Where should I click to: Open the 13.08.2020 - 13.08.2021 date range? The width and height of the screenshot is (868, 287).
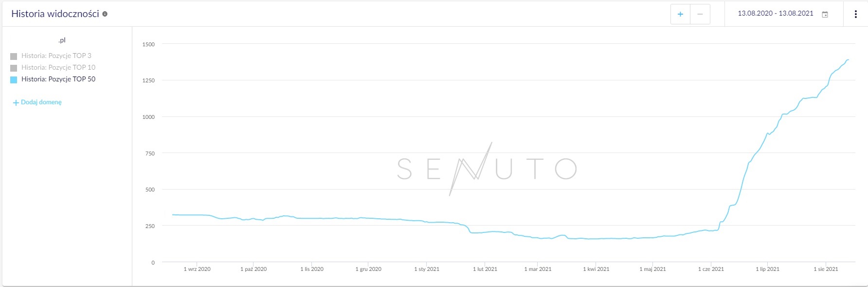tap(776, 13)
